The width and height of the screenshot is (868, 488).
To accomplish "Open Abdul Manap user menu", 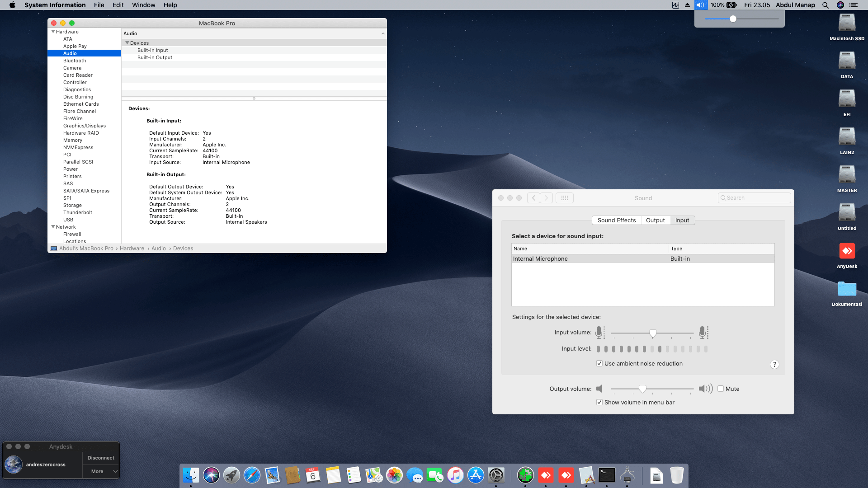I will pos(795,5).
